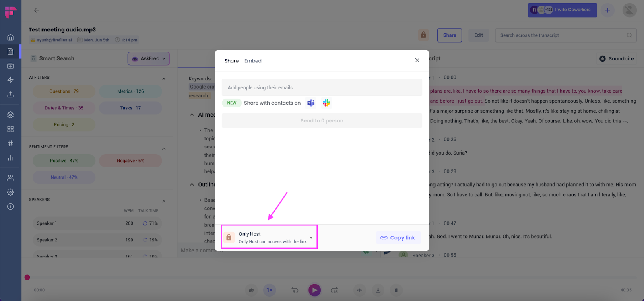Change playback speed 1x button
This screenshot has height=301, width=644.
[x=270, y=290]
